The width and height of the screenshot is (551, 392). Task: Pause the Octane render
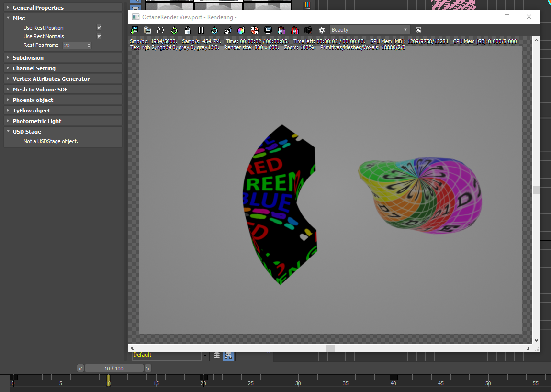[x=201, y=30]
